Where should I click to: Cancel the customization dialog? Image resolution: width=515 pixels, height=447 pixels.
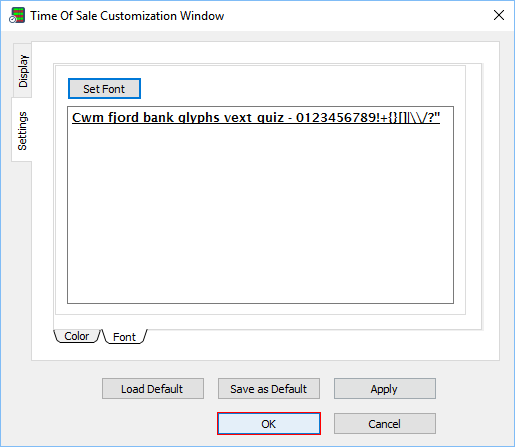point(385,424)
